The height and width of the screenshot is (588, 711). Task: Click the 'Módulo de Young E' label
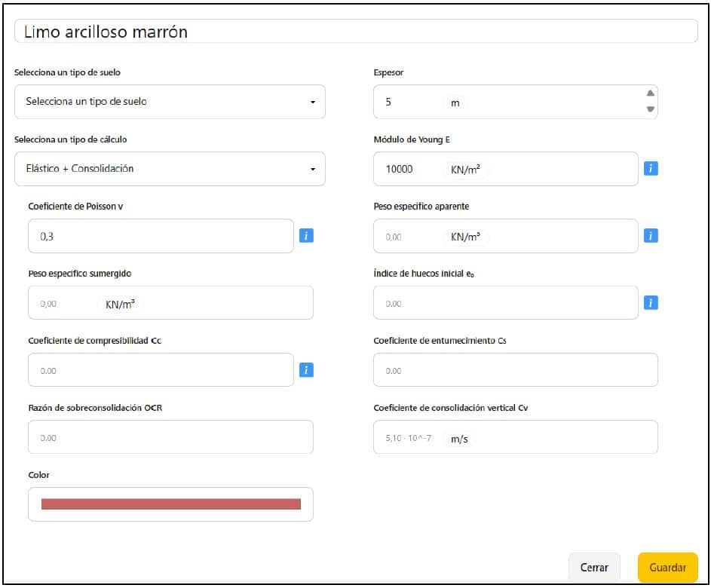pyautogui.click(x=412, y=139)
